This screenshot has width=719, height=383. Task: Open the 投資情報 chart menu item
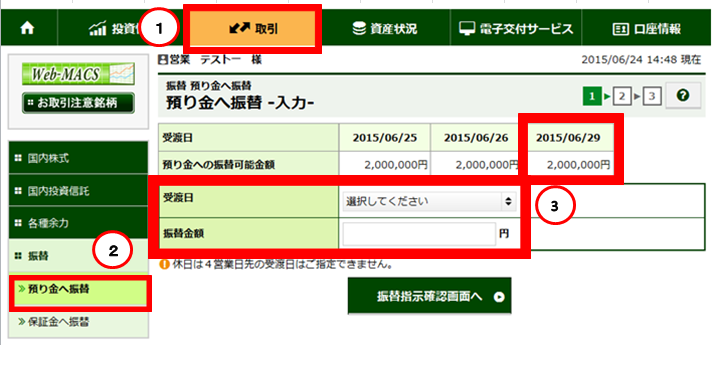(115, 28)
